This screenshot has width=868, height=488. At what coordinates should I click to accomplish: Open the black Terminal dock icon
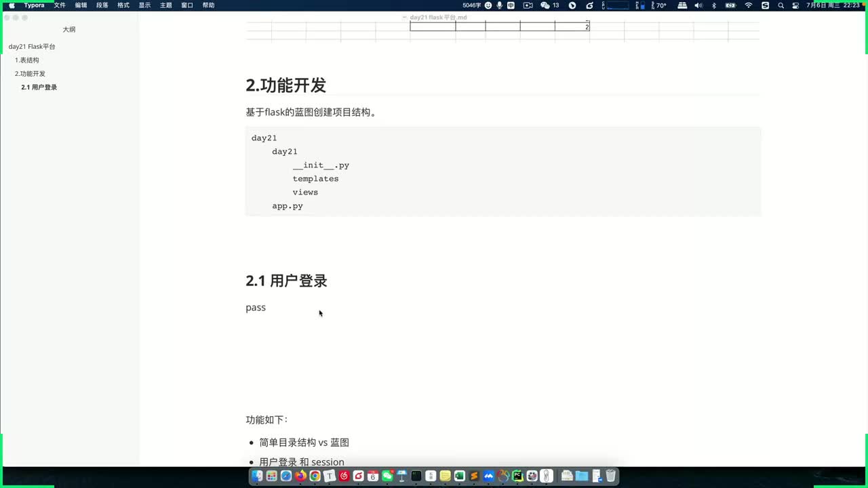click(416, 476)
